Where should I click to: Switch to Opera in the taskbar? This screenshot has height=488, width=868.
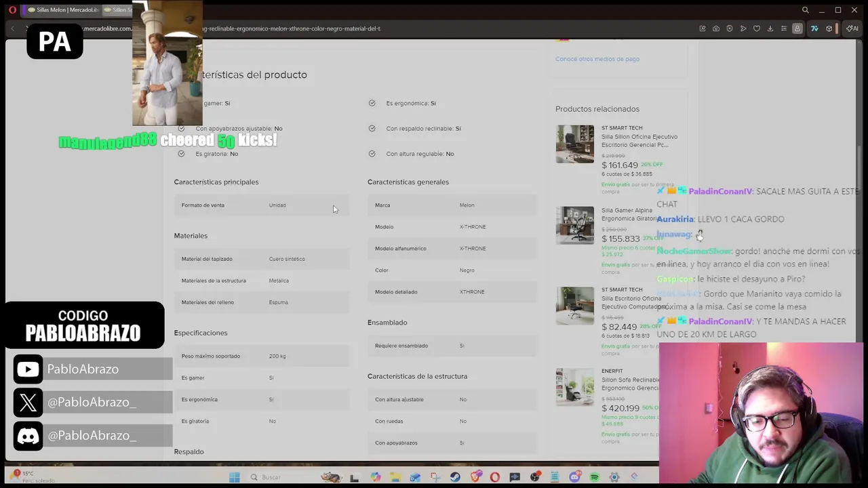(x=495, y=477)
